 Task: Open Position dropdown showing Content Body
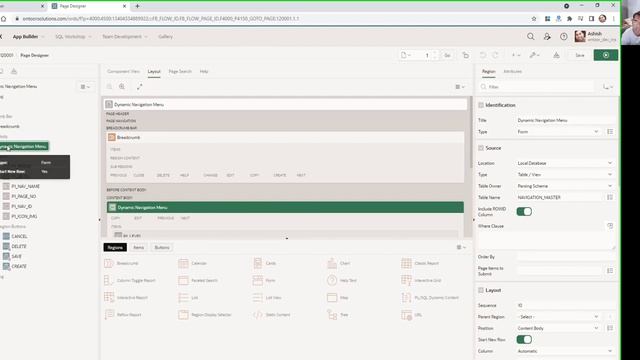(558, 328)
